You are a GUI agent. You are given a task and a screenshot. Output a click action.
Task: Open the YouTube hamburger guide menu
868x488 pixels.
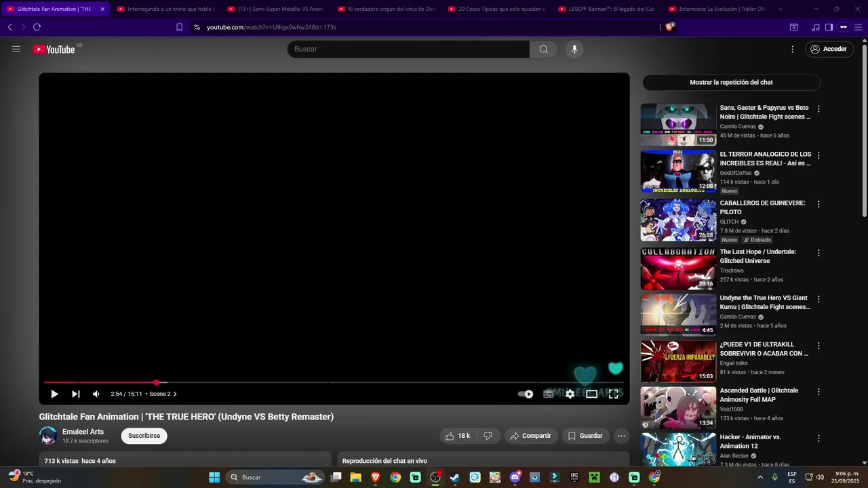point(16,49)
